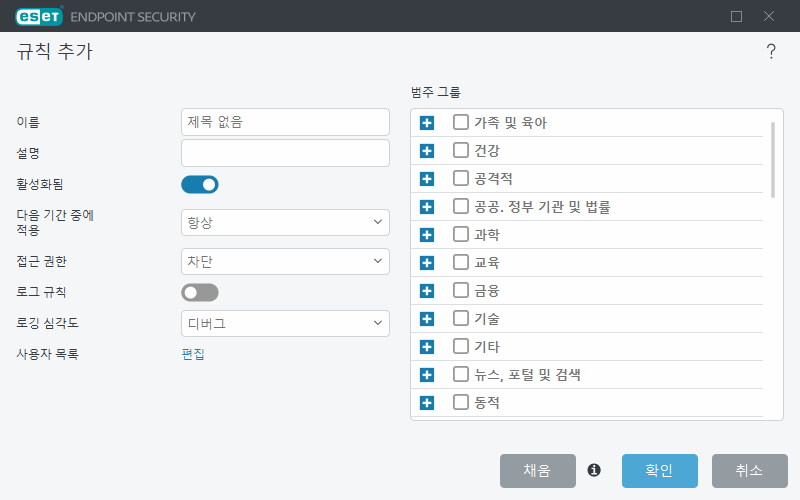Screen dimensions: 800x500
Task: Check the 가족 및 육아 checkbox
Action: click(461, 122)
